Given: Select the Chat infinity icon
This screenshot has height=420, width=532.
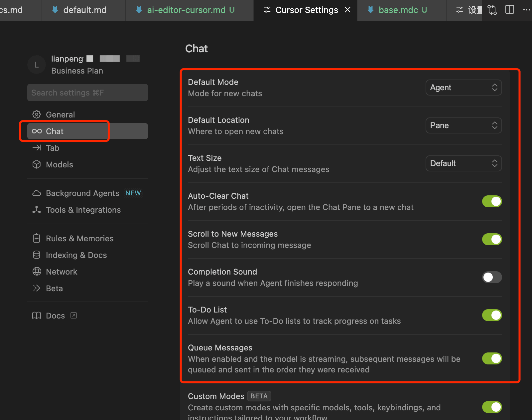Looking at the screenshot, I should coord(37,131).
